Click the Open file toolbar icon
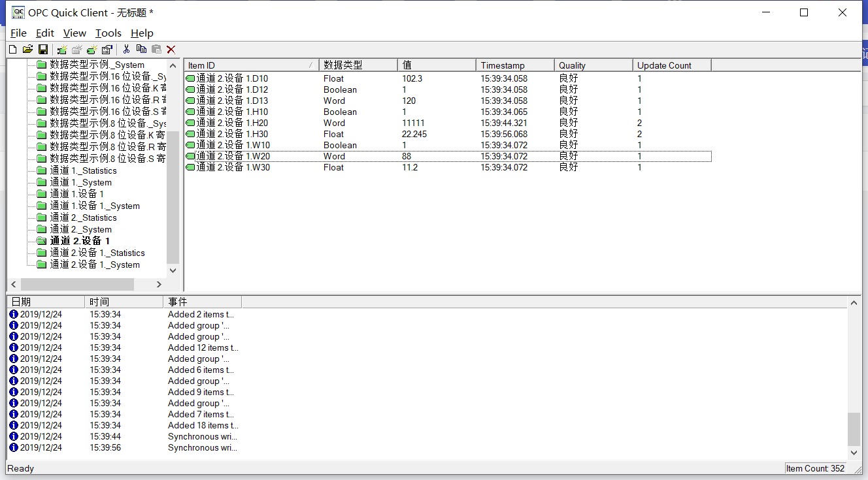 coord(27,50)
